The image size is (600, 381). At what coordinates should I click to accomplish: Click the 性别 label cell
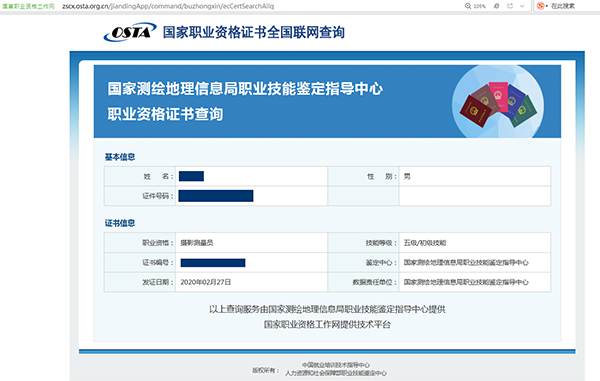[363, 176]
